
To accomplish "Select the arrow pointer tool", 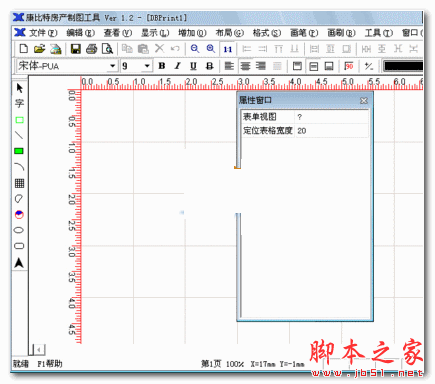I will 19,88.
